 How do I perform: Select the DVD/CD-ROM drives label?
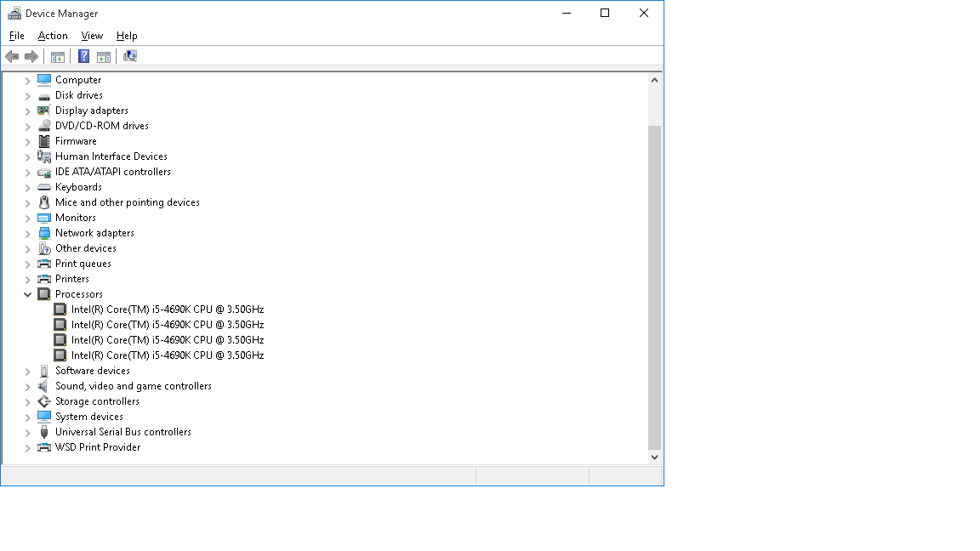pos(102,126)
